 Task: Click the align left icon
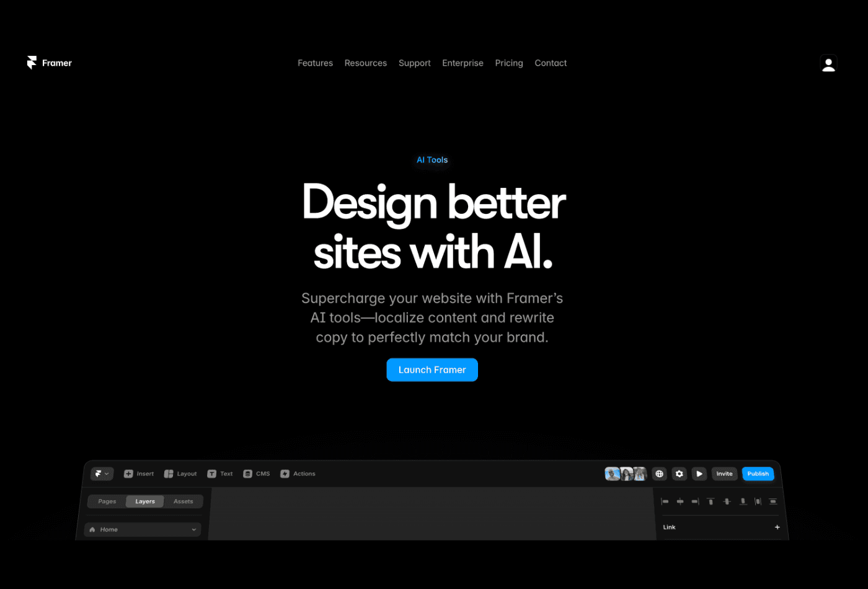tap(665, 502)
